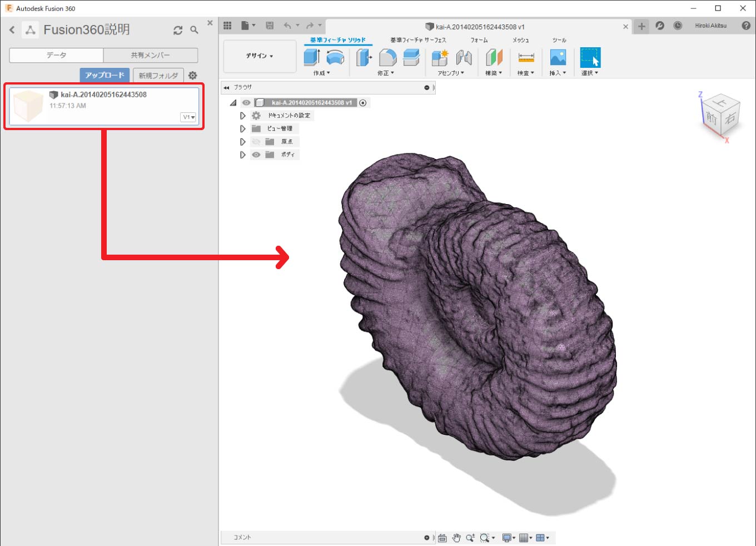Switch to the 共有メンバー tab

pyautogui.click(x=150, y=55)
